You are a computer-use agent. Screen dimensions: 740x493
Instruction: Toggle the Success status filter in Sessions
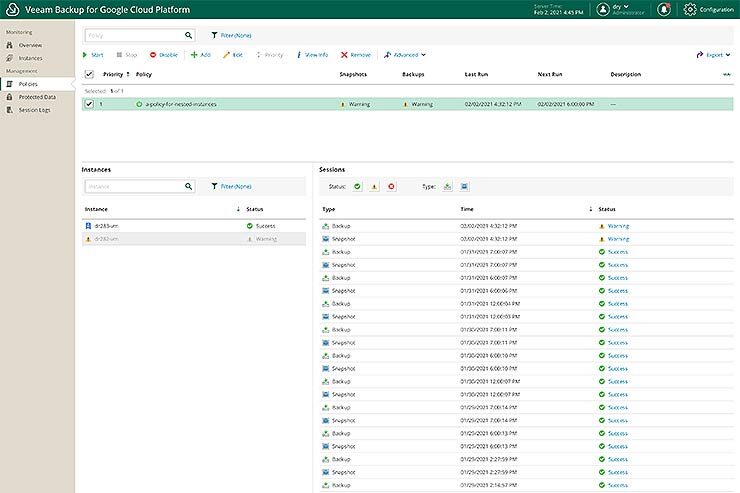point(358,186)
